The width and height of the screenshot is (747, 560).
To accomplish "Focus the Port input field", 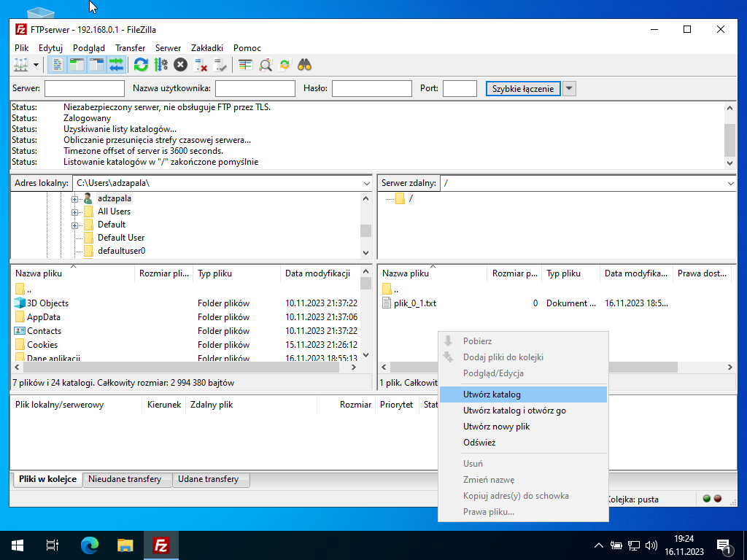I will tap(460, 88).
